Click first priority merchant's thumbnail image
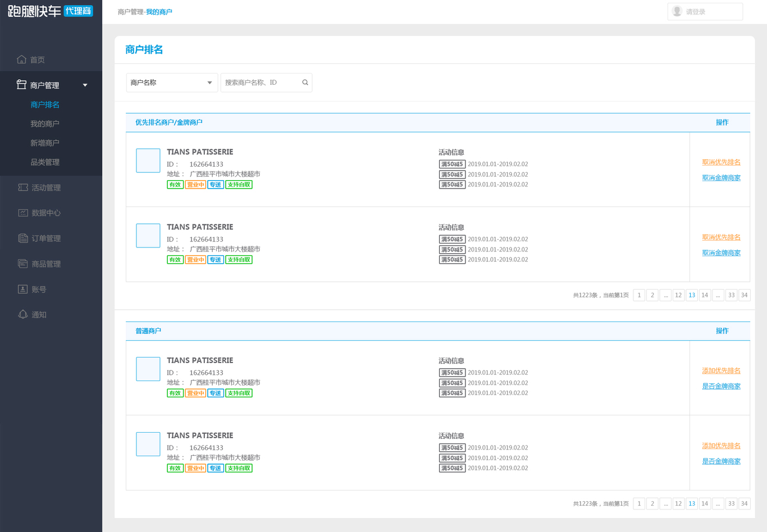Screen dimensions: 767x532 click(148, 160)
